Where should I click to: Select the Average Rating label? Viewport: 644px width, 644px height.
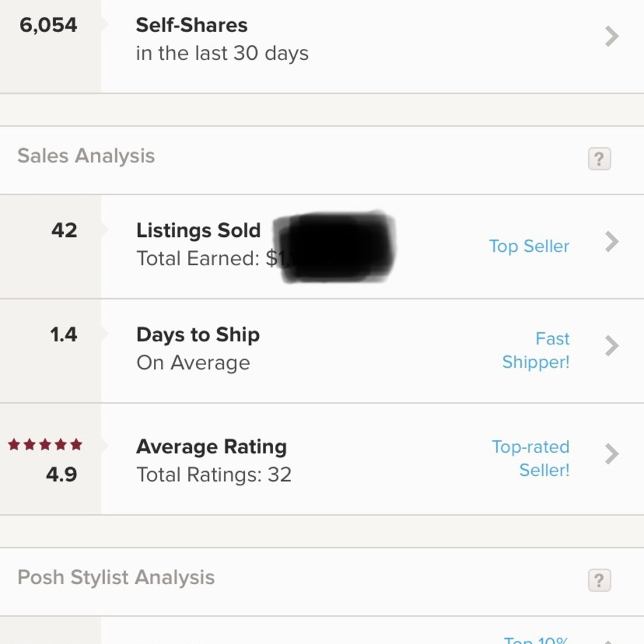(211, 446)
